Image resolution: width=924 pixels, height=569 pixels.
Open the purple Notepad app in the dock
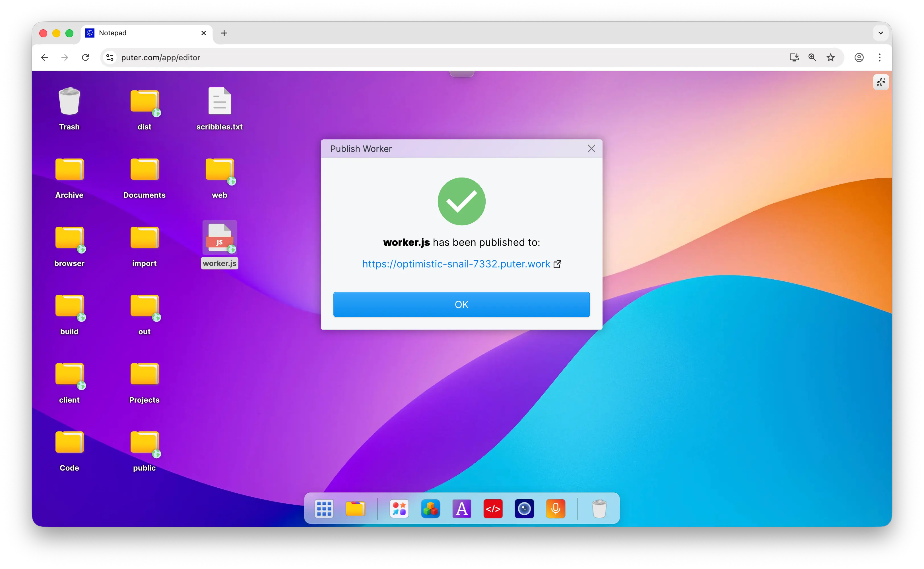tap(462, 508)
